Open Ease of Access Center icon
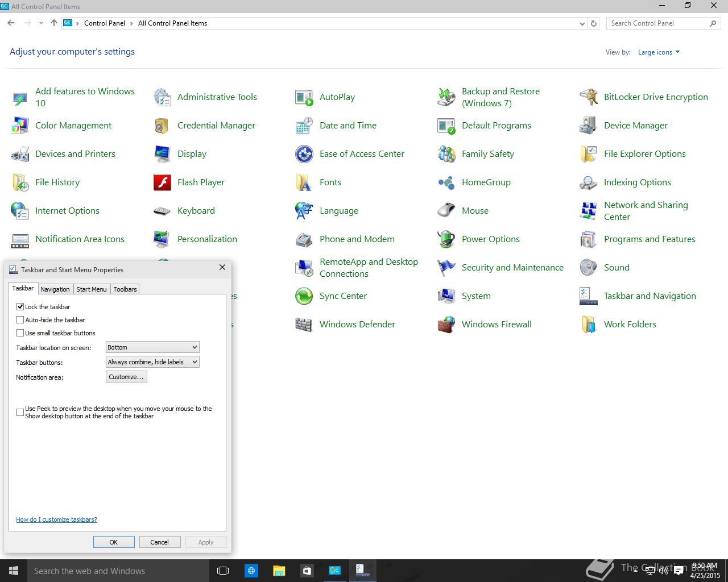The image size is (728, 582). 304,154
